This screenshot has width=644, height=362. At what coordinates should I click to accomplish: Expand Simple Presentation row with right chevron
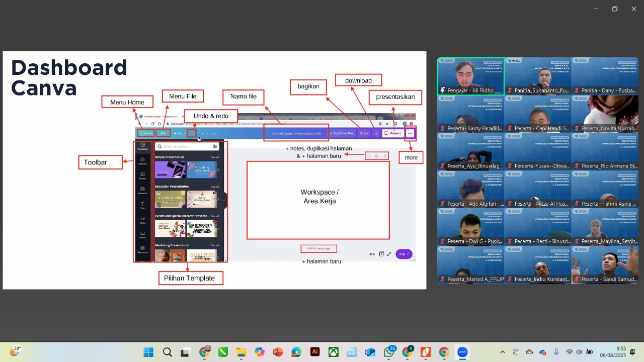pos(218,169)
